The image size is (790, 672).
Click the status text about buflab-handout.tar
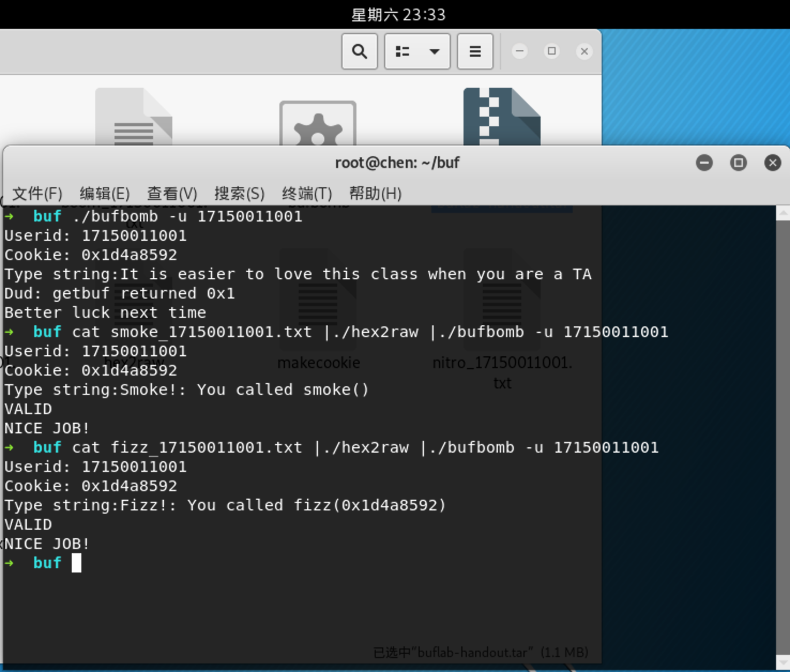coord(480,652)
